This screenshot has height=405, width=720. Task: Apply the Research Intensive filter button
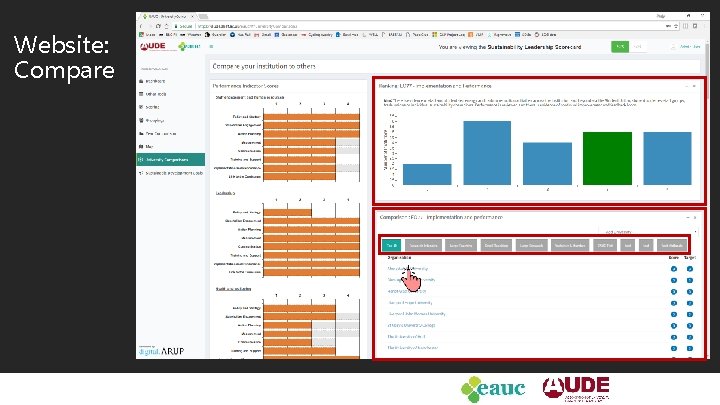pos(423,246)
